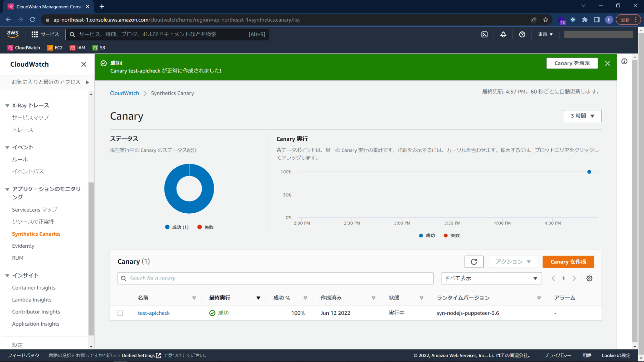Open the 東京 region selector
644x362 pixels.
coord(545,34)
